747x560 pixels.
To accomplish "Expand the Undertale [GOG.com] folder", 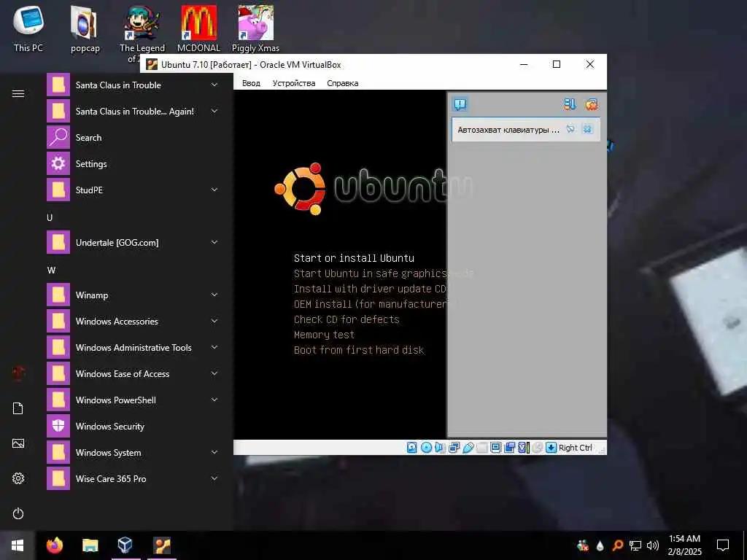I will pyautogui.click(x=214, y=242).
